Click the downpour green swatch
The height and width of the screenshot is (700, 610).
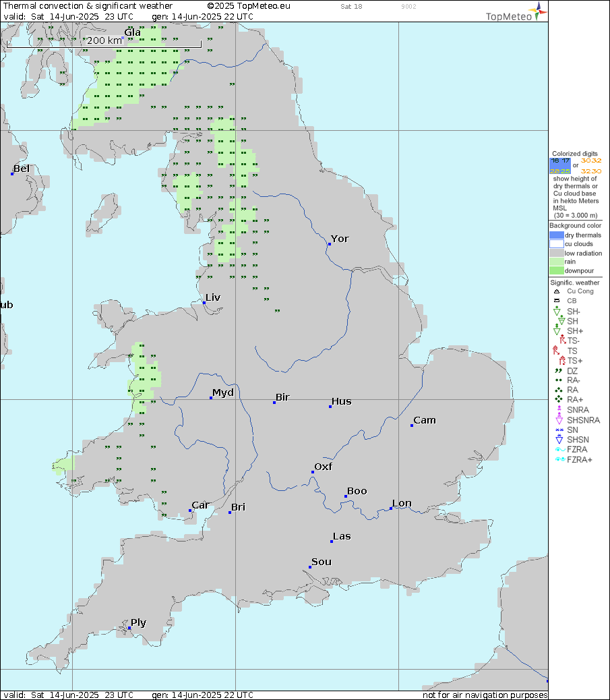[x=557, y=270]
